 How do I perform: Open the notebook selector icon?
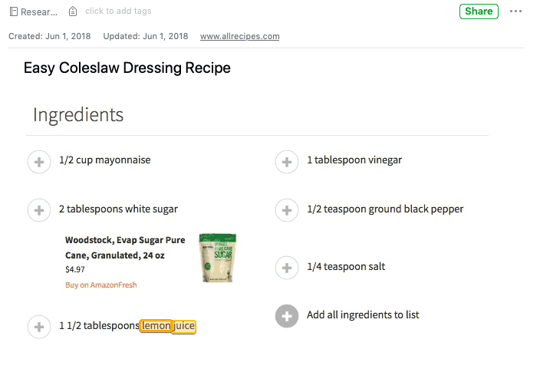point(14,12)
